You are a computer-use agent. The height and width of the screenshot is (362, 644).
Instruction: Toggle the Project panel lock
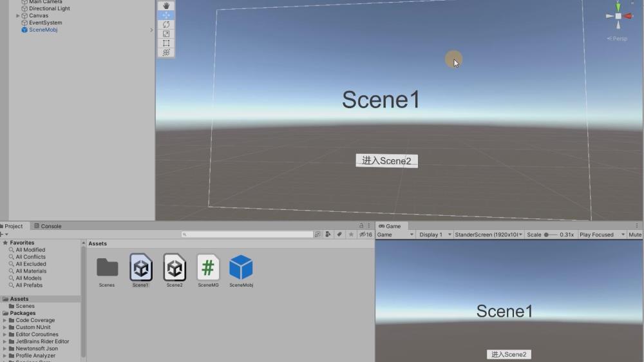point(361,226)
